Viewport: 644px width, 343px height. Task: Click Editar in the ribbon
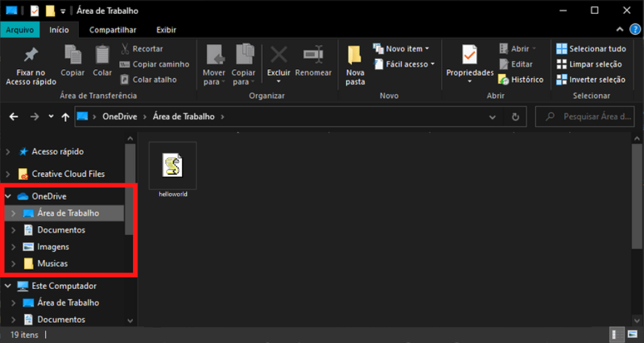516,64
